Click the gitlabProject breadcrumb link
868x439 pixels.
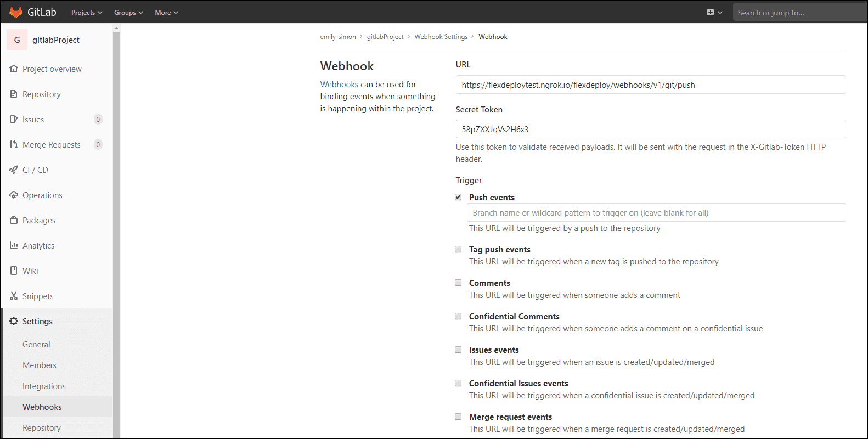click(385, 37)
